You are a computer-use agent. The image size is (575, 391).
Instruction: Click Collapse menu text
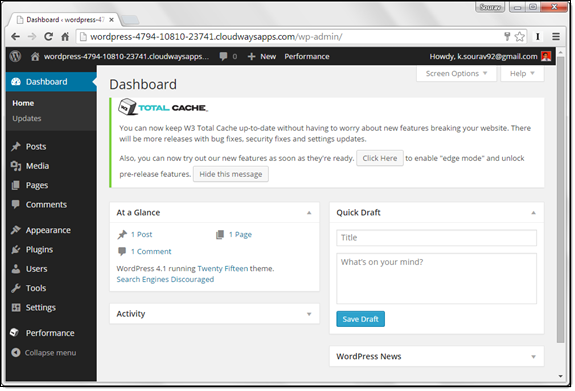click(x=50, y=352)
